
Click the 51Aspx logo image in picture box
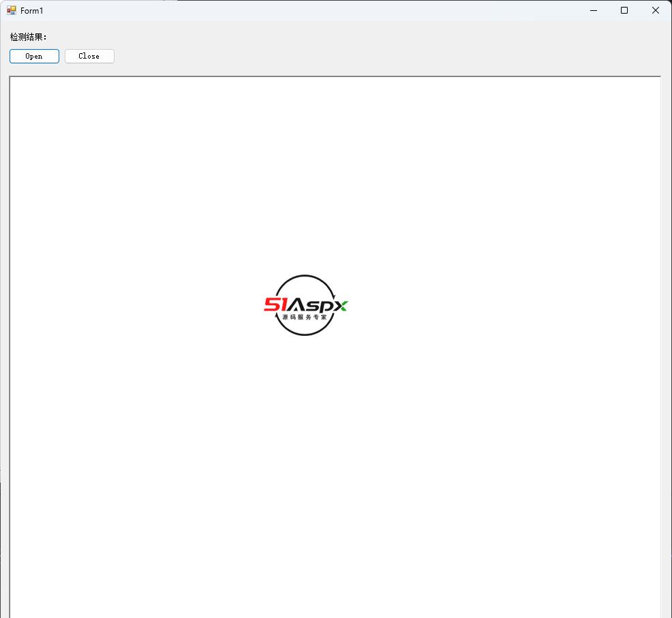click(305, 305)
